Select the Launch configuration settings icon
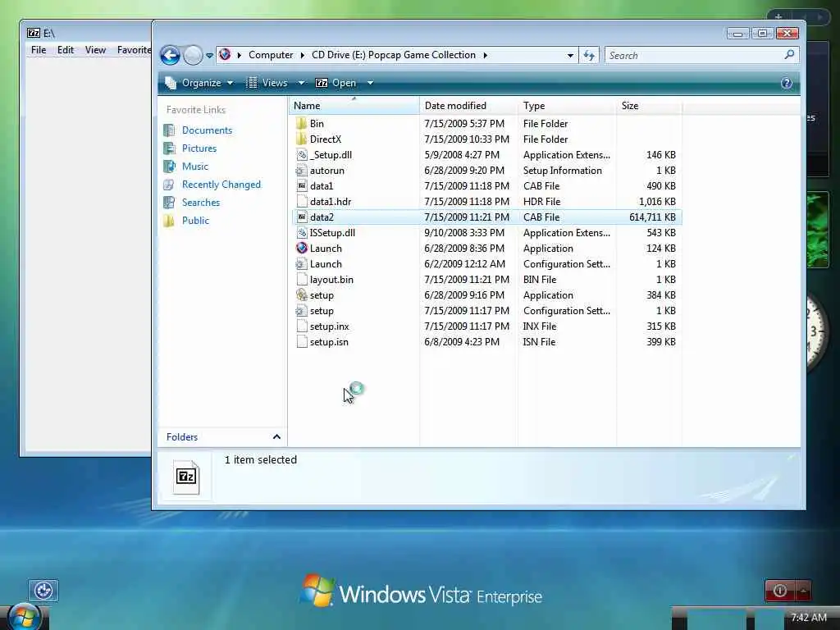 click(302, 263)
